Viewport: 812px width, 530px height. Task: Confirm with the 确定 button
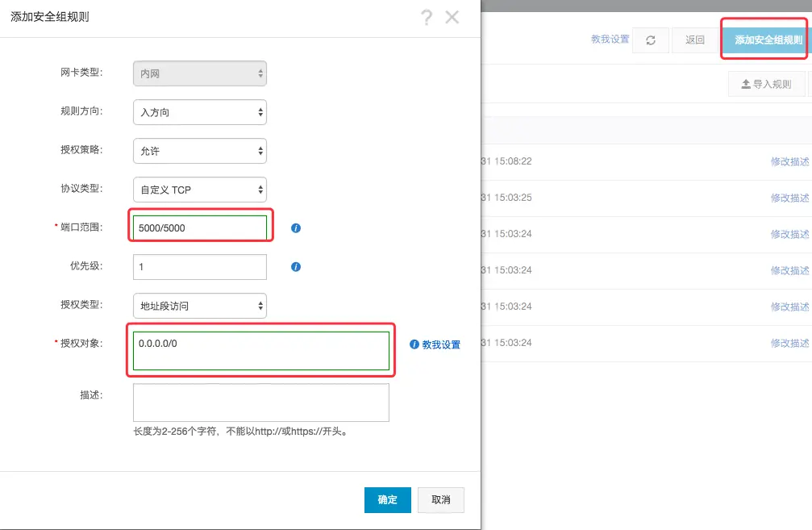tap(387, 500)
